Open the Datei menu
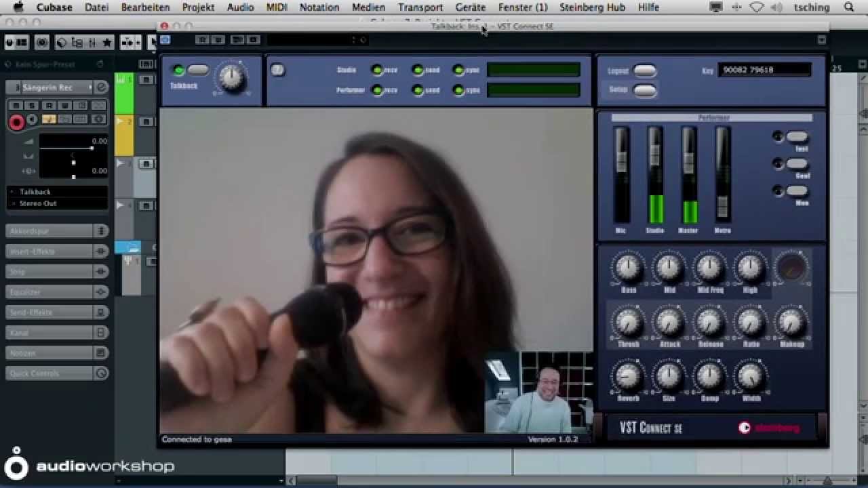Screen dimensions: 868x488 tap(96, 7)
